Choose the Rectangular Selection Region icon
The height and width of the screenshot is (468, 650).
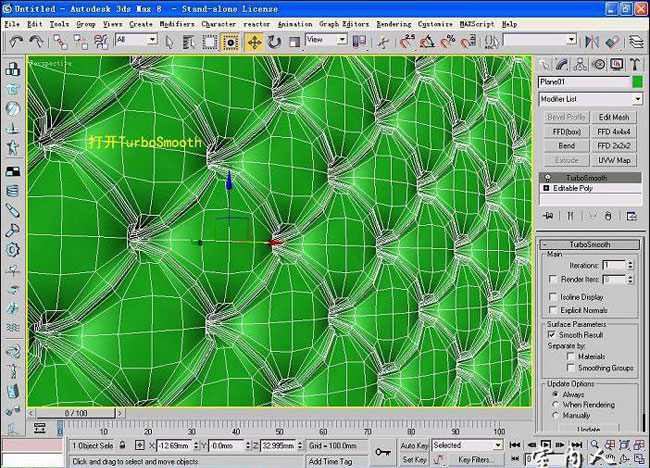click(x=209, y=42)
